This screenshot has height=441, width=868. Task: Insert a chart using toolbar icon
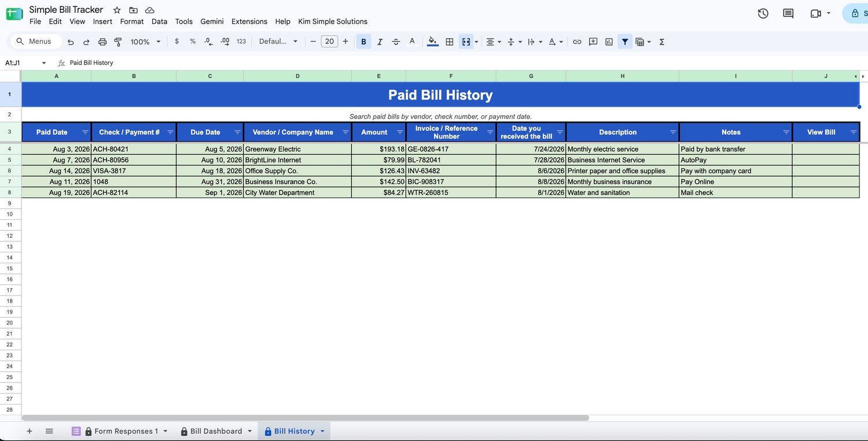[609, 42]
